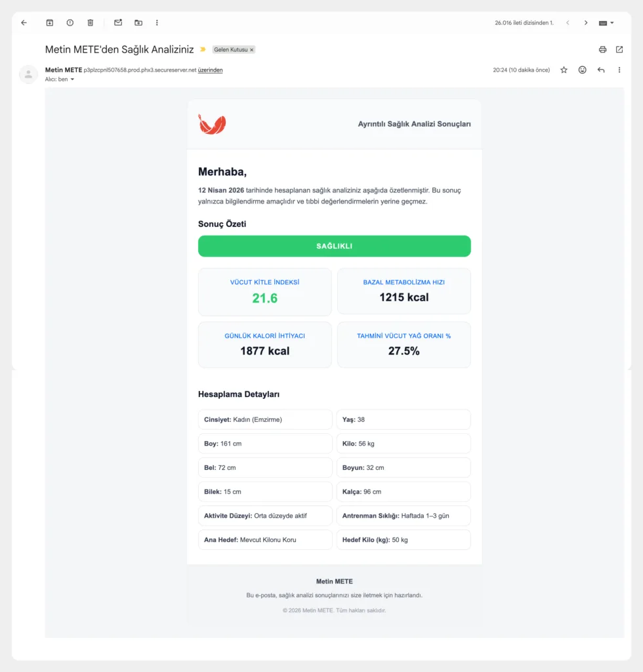
Task: Remove the Gelen Kutusu label
Action: (x=252, y=50)
